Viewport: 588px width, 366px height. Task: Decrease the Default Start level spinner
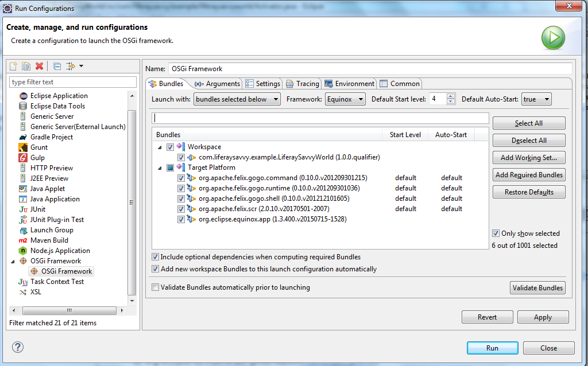451,102
